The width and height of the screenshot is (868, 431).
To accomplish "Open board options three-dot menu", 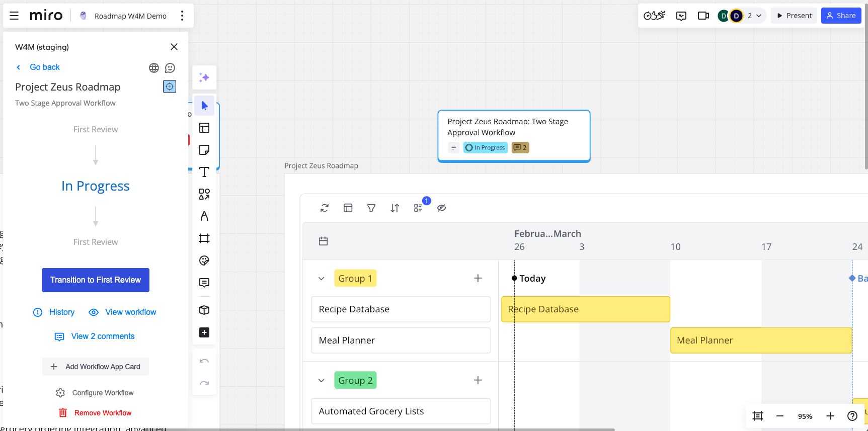I will pyautogui.click(x=182, y=16).
